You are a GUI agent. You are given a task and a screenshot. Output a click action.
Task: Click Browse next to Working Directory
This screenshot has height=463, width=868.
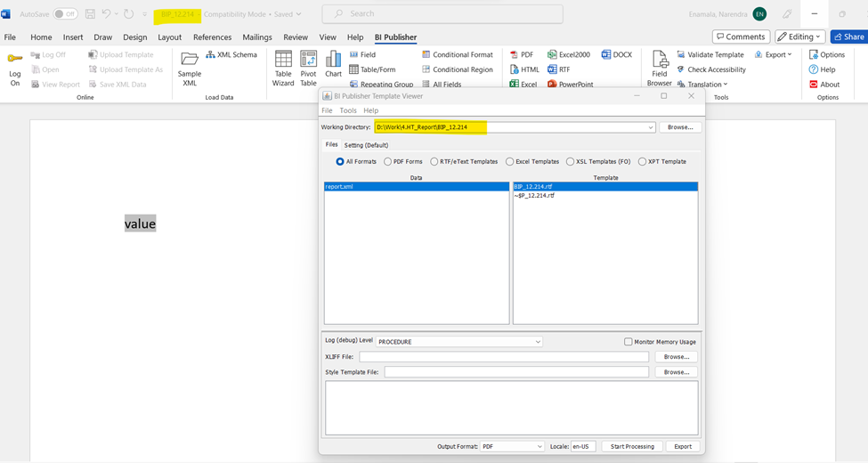pos(680,127)
